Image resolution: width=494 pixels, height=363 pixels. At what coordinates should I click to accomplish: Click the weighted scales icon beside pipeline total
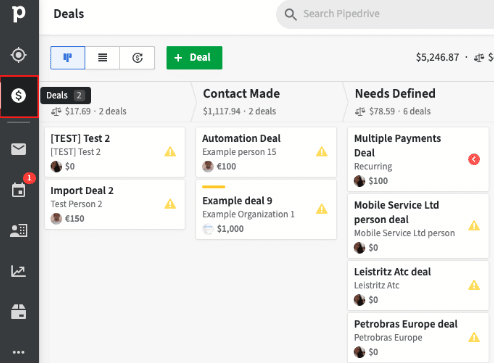(x=479, y=58)
